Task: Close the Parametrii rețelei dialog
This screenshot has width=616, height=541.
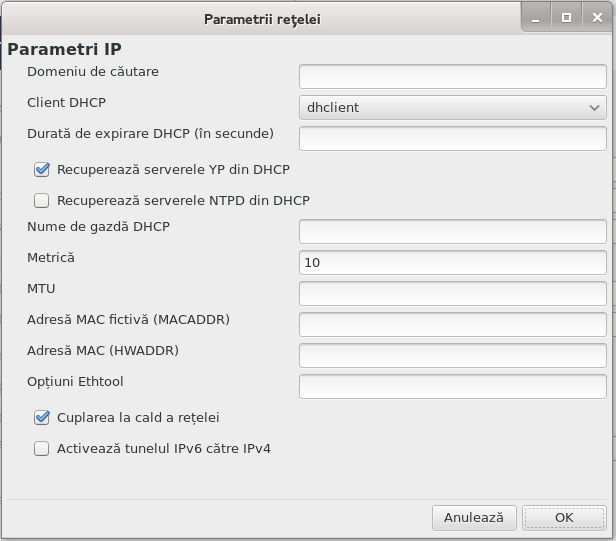Action: pyautogui.click(x=597, y=18)
